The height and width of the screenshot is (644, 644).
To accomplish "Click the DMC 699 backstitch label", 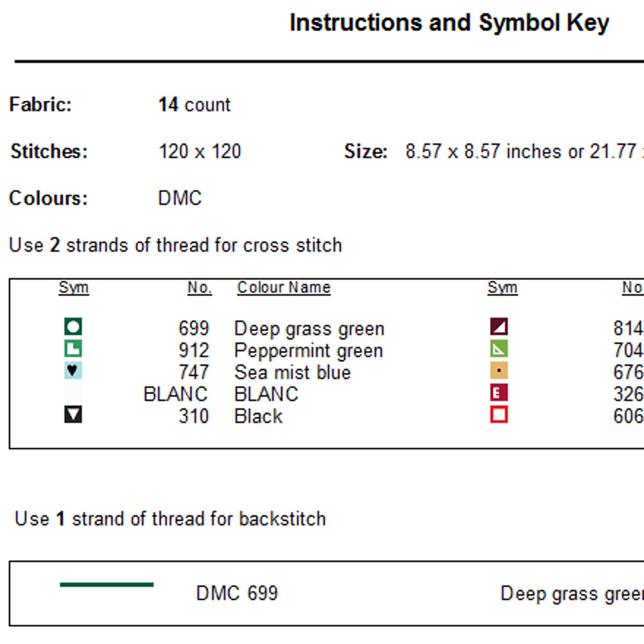I will 237,593.
